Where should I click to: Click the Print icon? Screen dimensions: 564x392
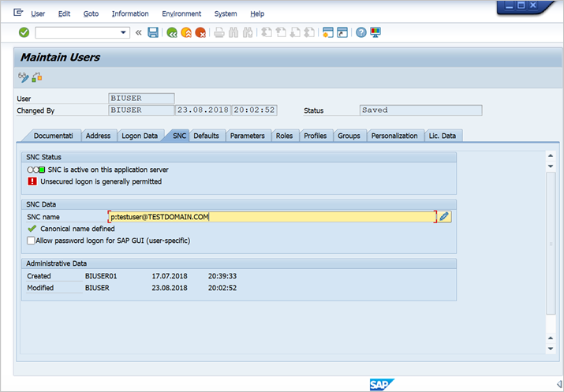pyautogui.click(x=219, y=32)
